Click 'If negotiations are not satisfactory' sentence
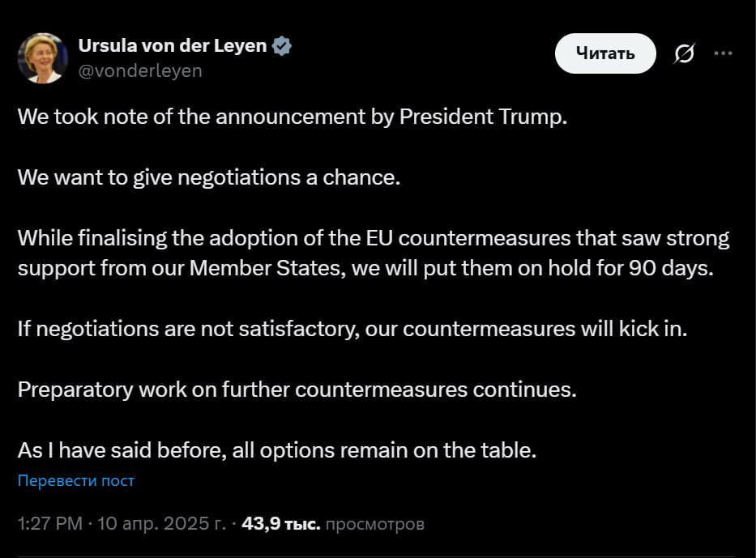 click(x=352, y=329)
